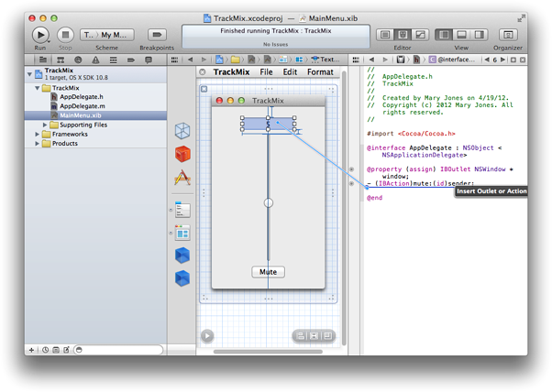Click the Mute button in window design
The height and width of the screenshot is (392, 552).
(x=269, y=272)
